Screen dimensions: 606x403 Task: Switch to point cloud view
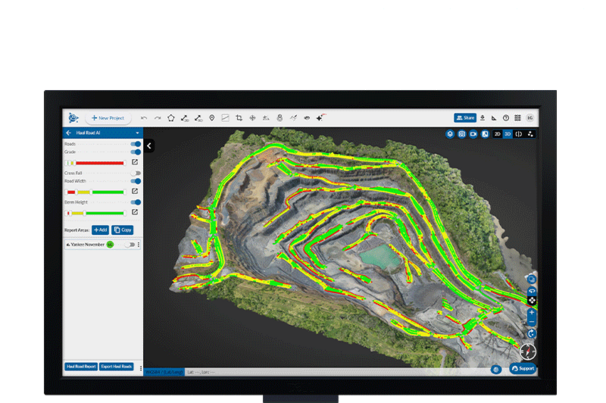(x=530, y=134)
